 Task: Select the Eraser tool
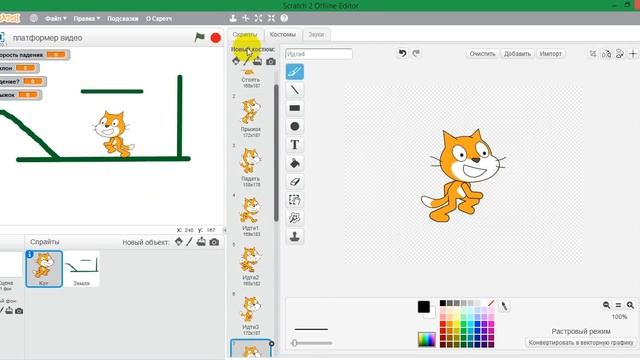coord(295,182)
